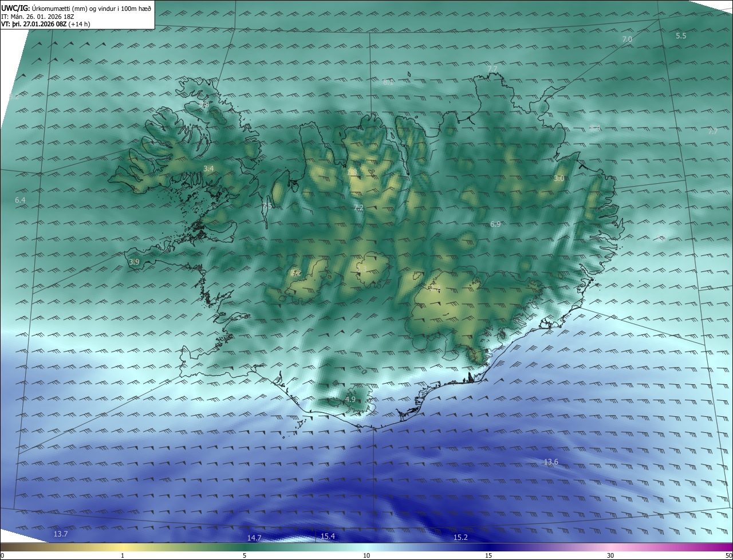This screenshot has width=733, height=560.
Task: Click the map value label 5.5
Action: click(681, 36)
